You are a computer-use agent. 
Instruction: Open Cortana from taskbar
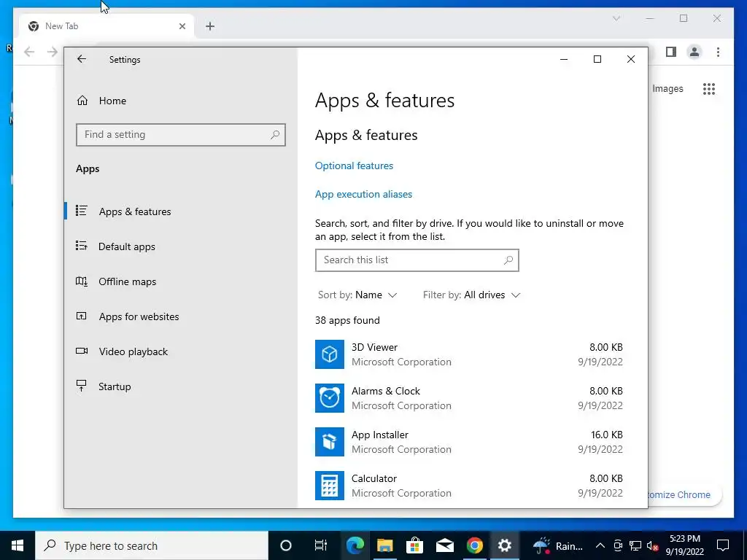coord(286,545)
